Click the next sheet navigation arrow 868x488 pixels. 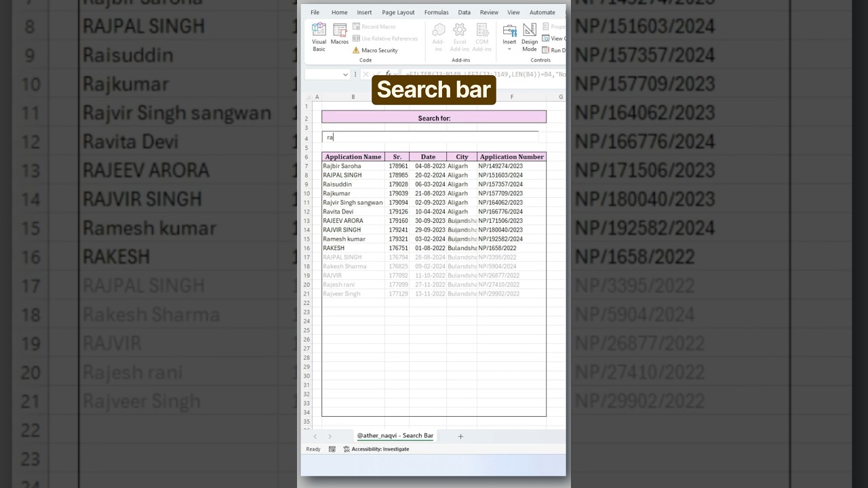[330, 436]
